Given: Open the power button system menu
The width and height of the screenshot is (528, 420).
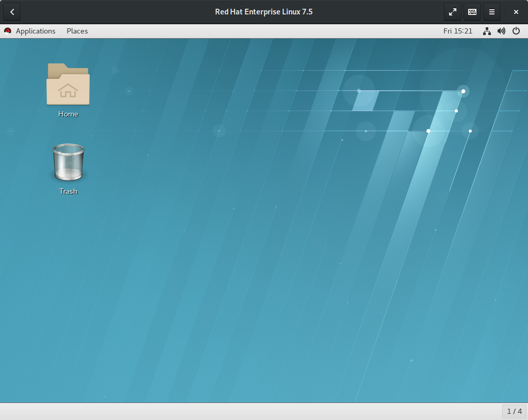Looking at the screenshot, I should (516, 31).
